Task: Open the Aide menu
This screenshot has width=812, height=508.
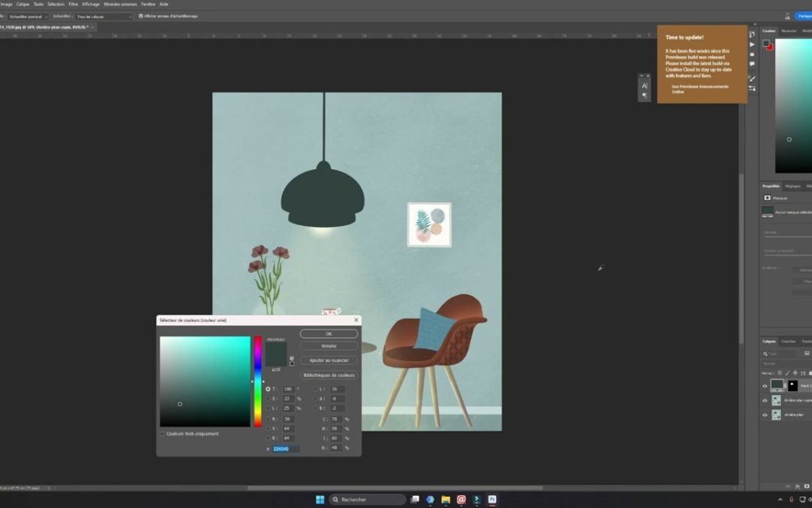Action: [x=164, y=5]
